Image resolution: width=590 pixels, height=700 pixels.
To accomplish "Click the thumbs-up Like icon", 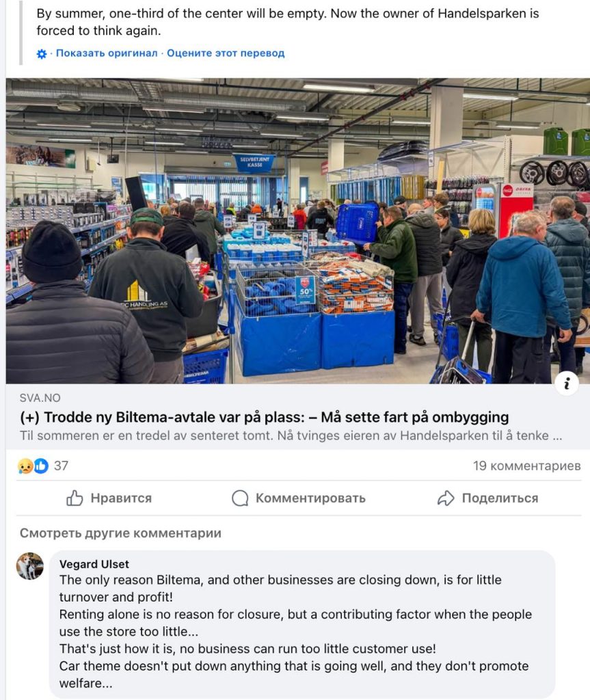I will point(75,498).
